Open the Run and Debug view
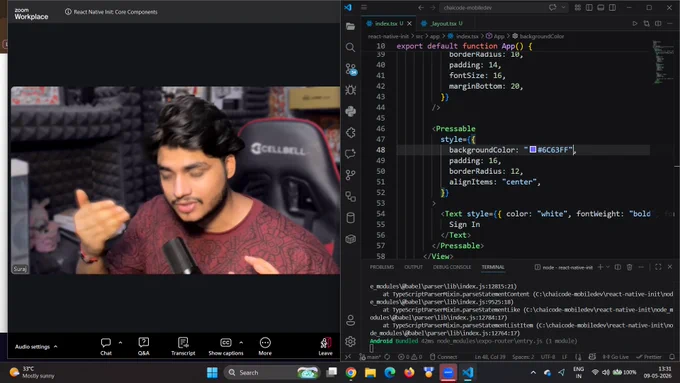Viewport: 680px width, 383px height. click(x=350, y=90)
